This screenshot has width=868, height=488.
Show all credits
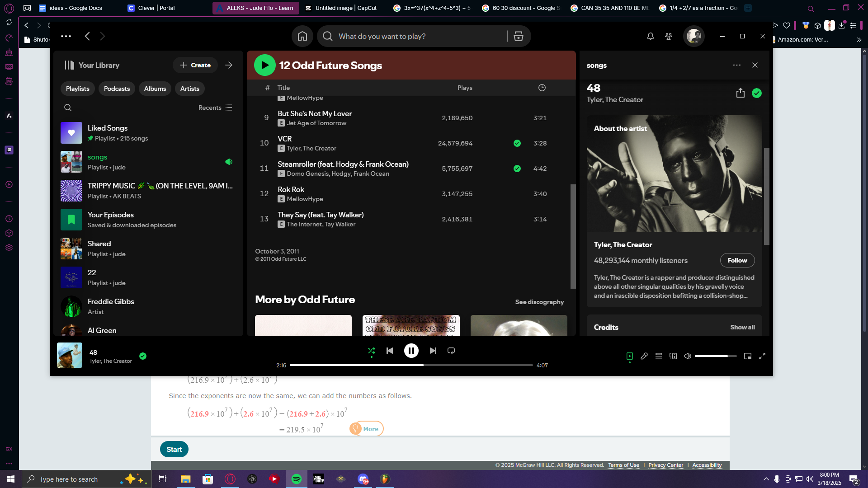tap(742, 327)
